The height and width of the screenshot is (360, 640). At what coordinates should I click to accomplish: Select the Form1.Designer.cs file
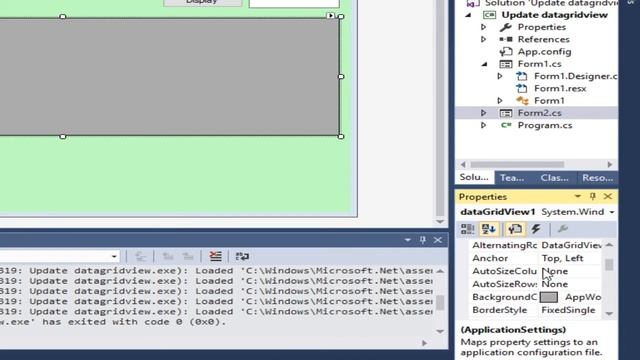[x=575, y=76]
